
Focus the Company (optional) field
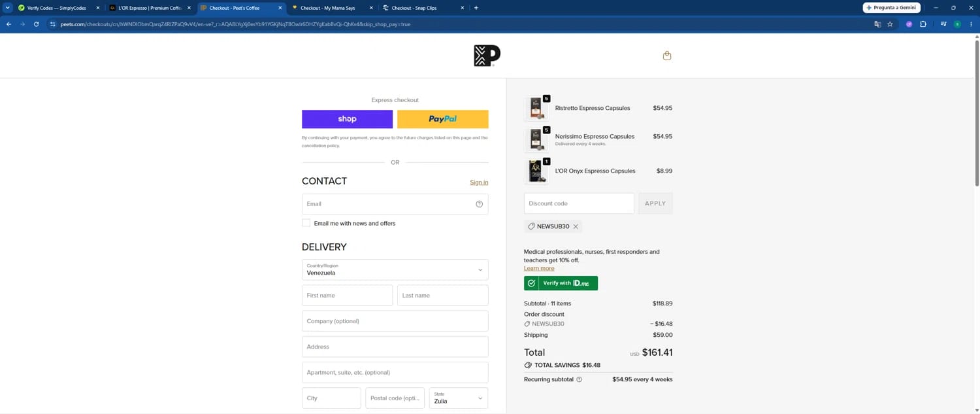click(x=395, y=321)
